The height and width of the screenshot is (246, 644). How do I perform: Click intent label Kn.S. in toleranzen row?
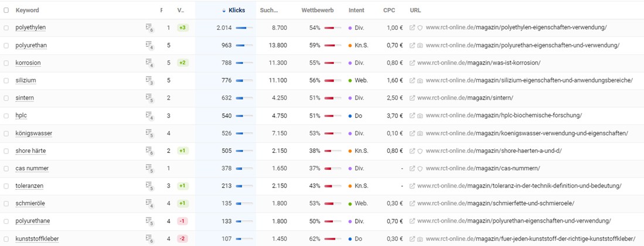(x=362, y=186)
